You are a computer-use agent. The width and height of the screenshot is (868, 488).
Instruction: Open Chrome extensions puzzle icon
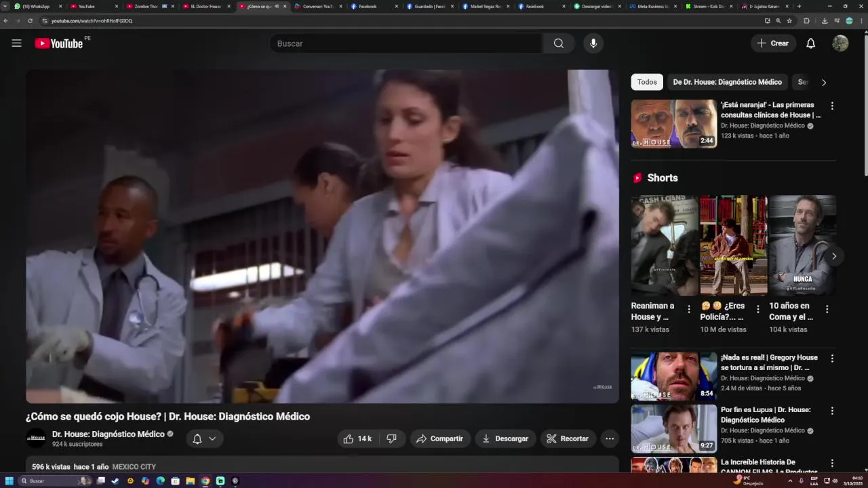[x=806, y=21]
